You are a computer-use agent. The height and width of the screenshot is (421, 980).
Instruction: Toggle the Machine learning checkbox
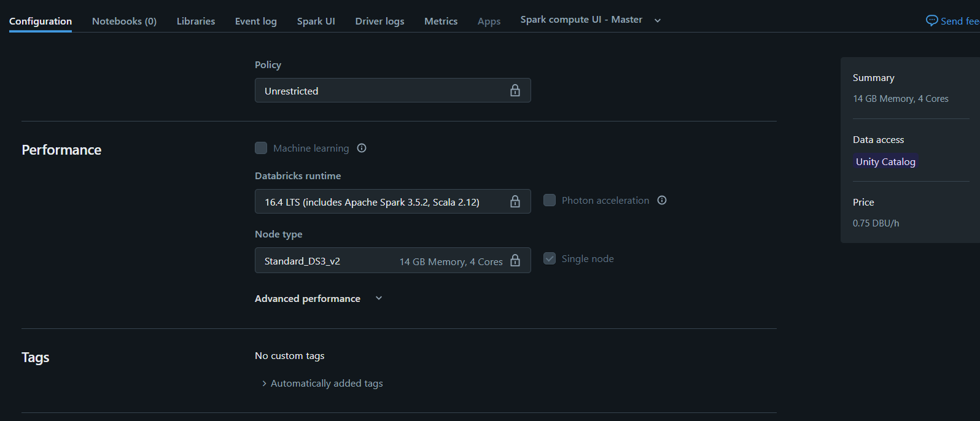click(261, 148)
